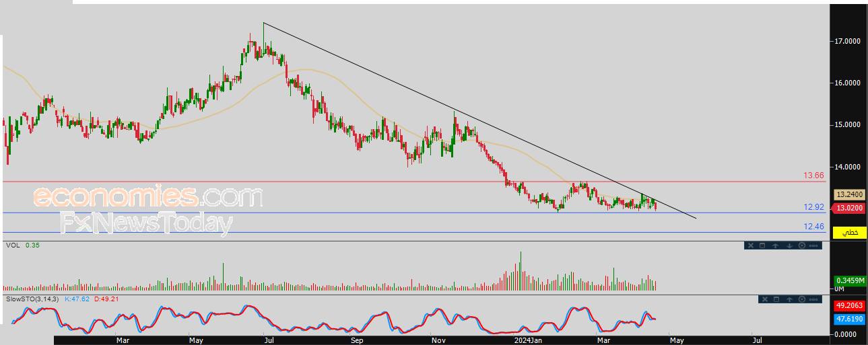Click the 0.35 value next to VOL
This screenshot has height=345, width=868.
click(32, 245)
